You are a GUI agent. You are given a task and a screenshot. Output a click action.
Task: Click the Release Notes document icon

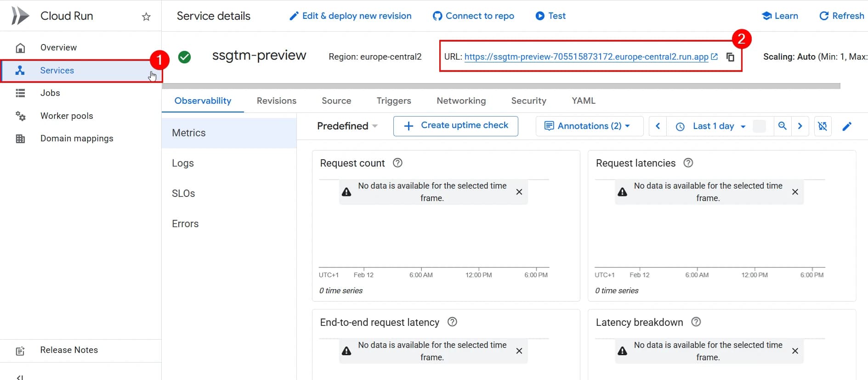tap(20, 351)
